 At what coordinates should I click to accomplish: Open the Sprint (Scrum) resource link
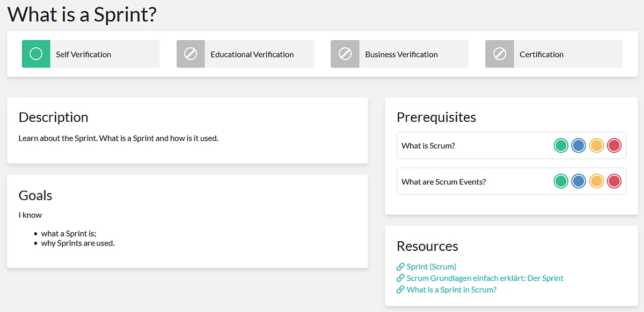pos(431,266)
